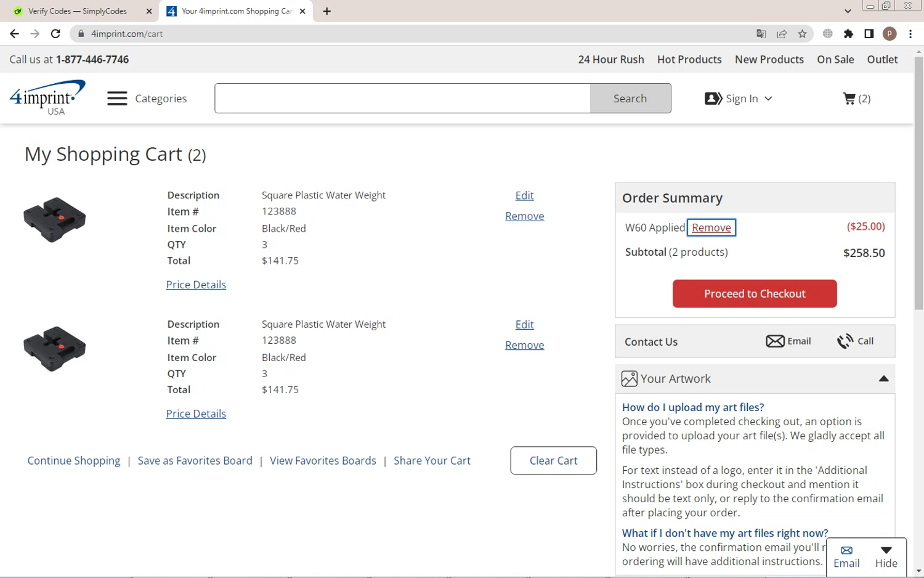Bookmark this page with the star
924x578 pixels.
[802, 34]
